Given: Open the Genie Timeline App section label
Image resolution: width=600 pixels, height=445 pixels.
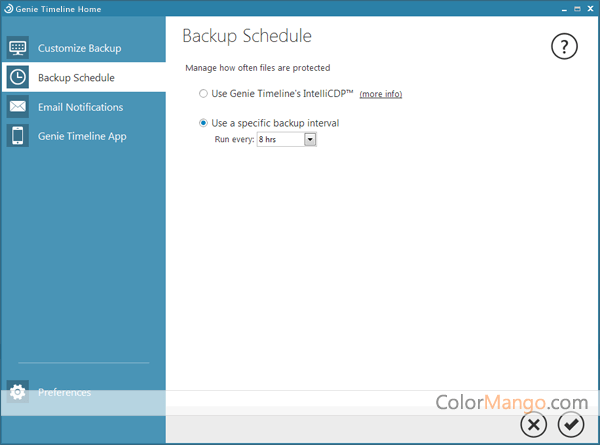Looking at the screenshot, I should (x=84, y=136).
